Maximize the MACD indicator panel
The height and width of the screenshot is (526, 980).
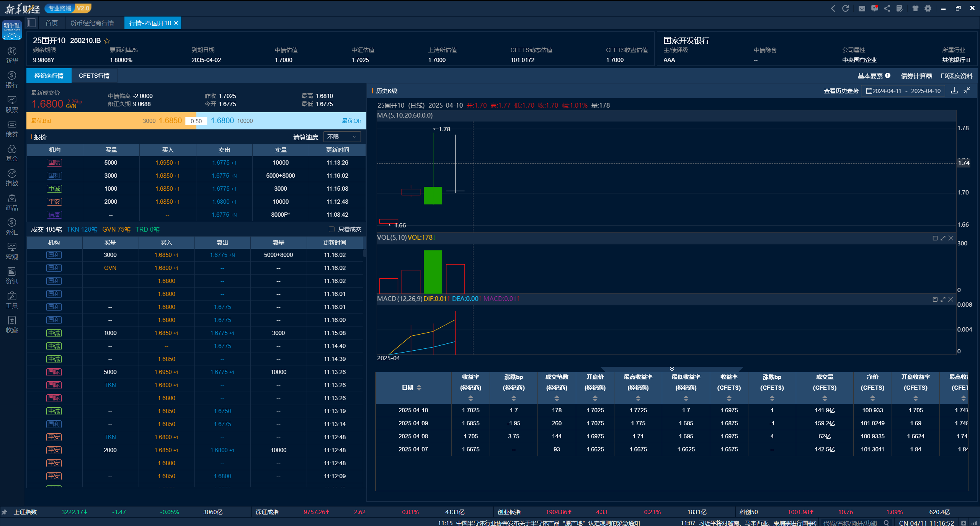click(943, 299)
